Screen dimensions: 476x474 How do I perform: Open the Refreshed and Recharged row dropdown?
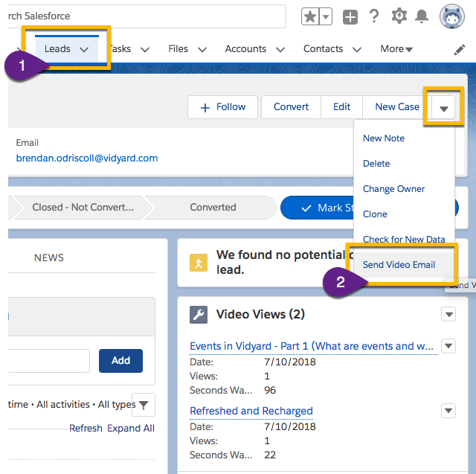[x=448, y=411]
